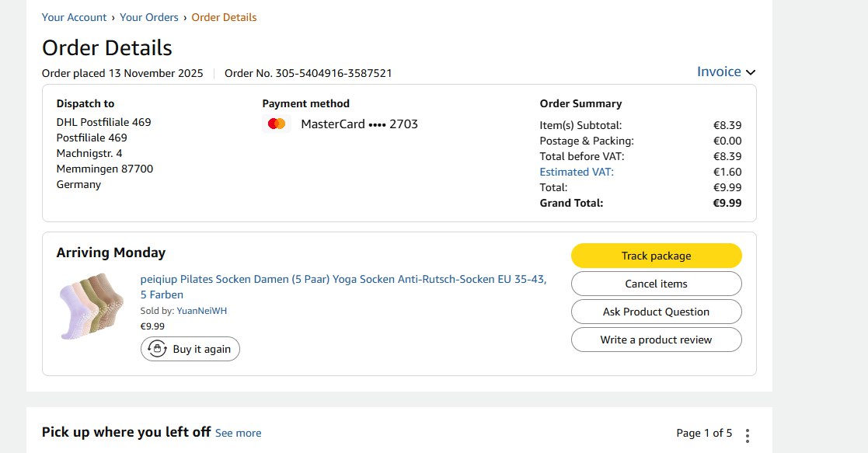The height and width of the screenshot is (453, 868).
Task: Click the order number 305-5404916-3587521
Action: pos(309,73)
